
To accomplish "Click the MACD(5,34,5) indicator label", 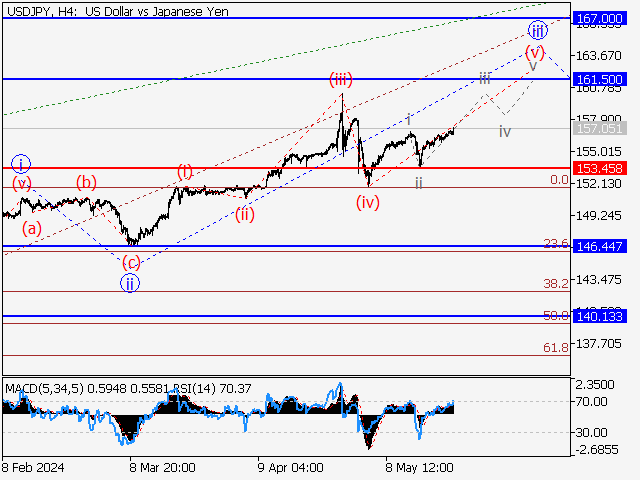I will click(44, 388).
